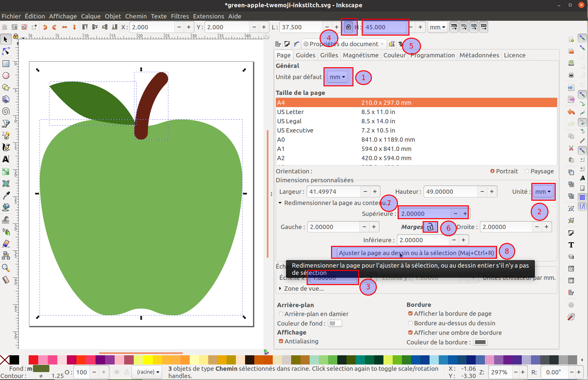Select the Gradient tool
Image resolution: width=588 pixels, height=380 pixels.
pyautogui.click(x=6, y=171)
